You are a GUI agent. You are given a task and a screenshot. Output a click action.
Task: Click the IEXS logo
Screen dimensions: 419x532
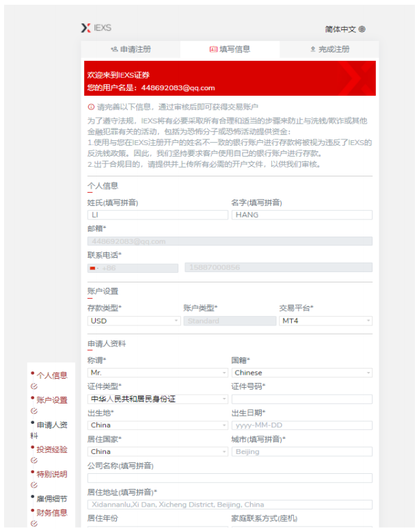tap(96, 28)
